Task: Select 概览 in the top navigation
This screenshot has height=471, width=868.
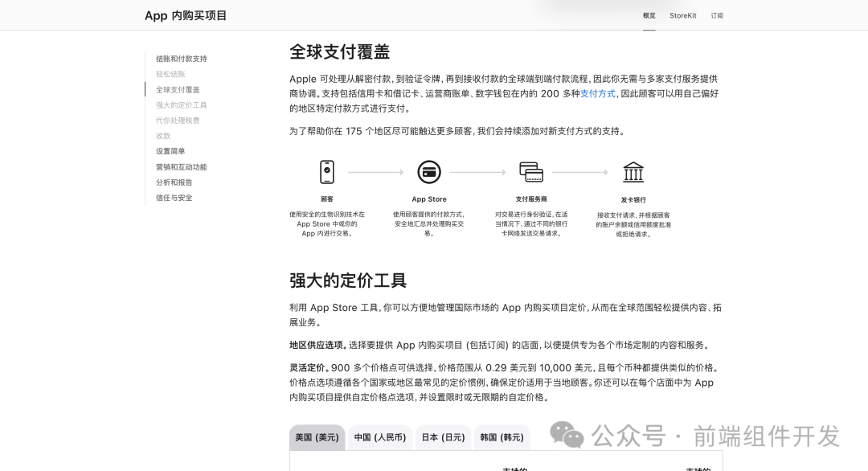Action: (649, 15)
